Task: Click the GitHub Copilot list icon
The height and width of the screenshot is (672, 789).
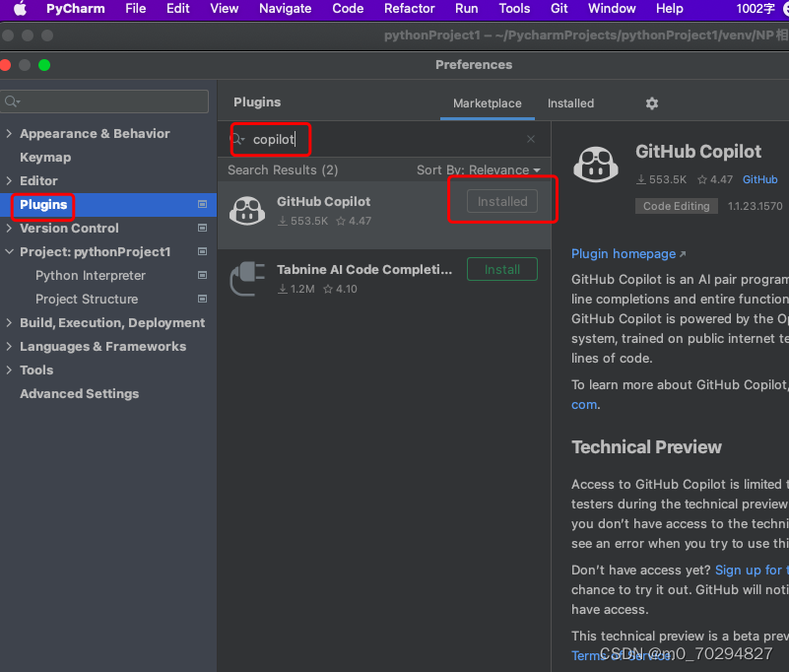Action: pos(247,211)
